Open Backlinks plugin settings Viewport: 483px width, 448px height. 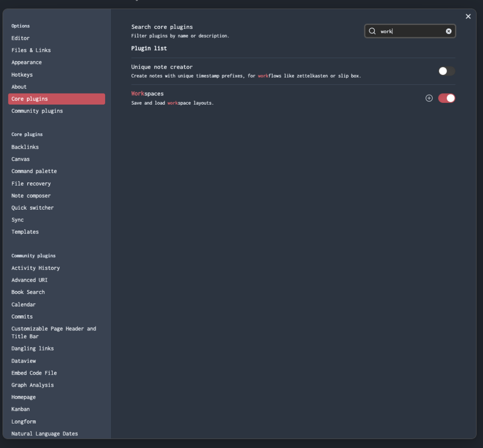[25, 147]
